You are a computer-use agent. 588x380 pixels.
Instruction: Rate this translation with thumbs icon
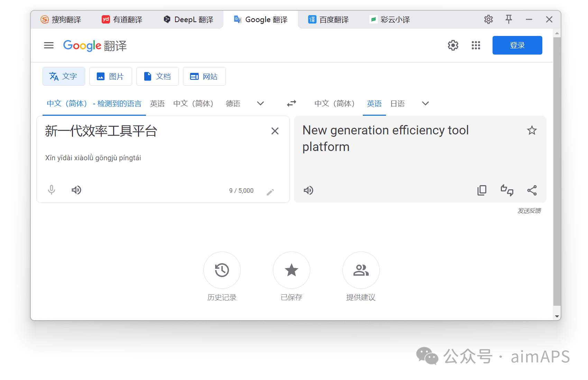507,190
